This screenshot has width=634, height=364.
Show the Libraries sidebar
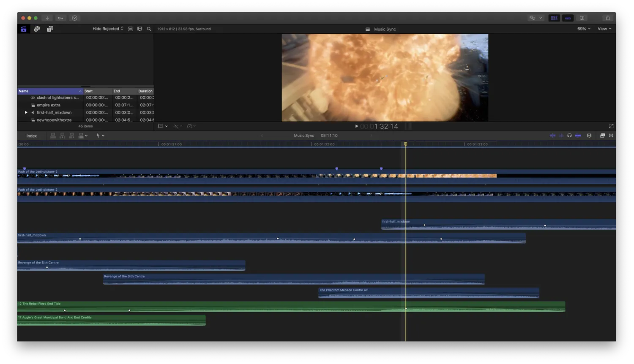(24, 29)
